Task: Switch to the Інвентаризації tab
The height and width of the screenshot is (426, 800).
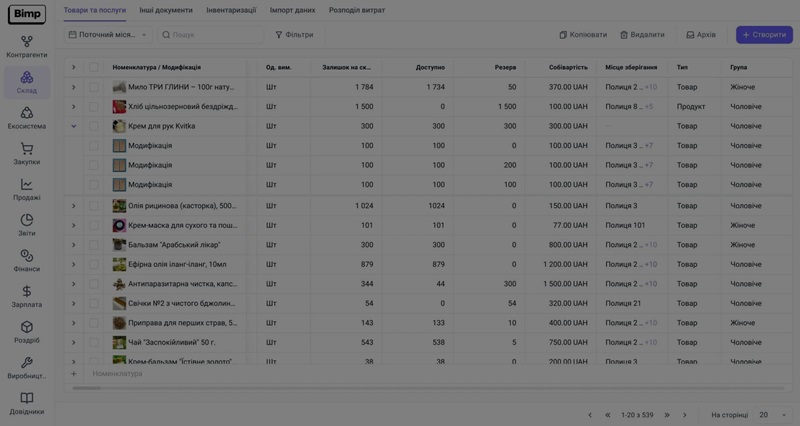Action: pos(231,9)
